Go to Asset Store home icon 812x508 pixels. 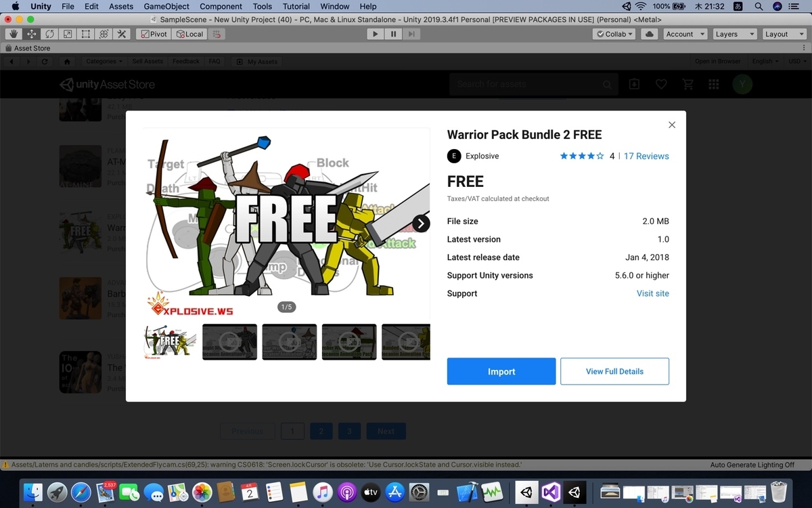(x=67, y=62)
